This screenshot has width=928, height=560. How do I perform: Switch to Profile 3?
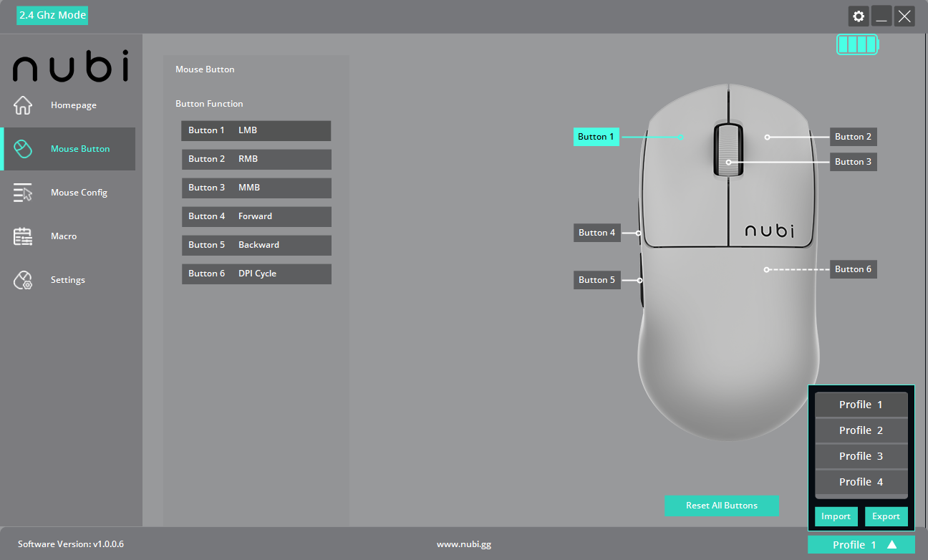pos(861,456)
